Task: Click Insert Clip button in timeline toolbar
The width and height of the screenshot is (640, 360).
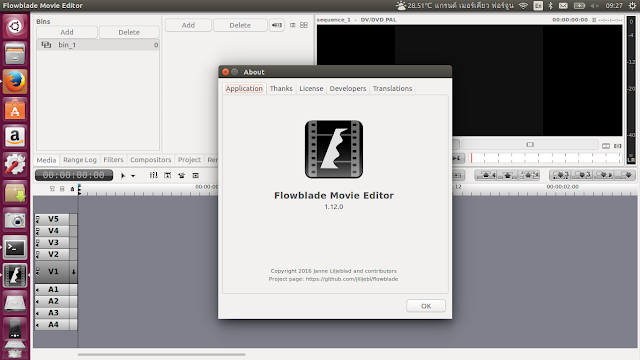Action: [x=604, y=175]
